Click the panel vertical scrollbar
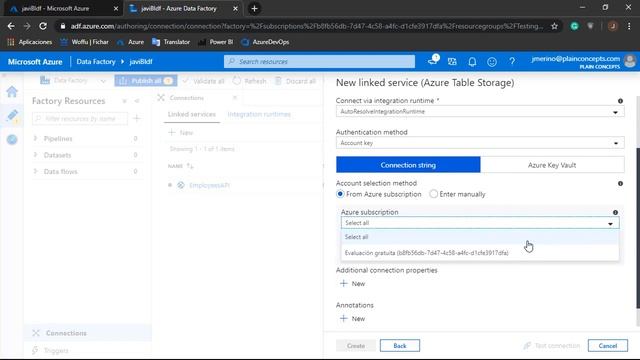This screenshot has height=360, width=640. point(638,229)
